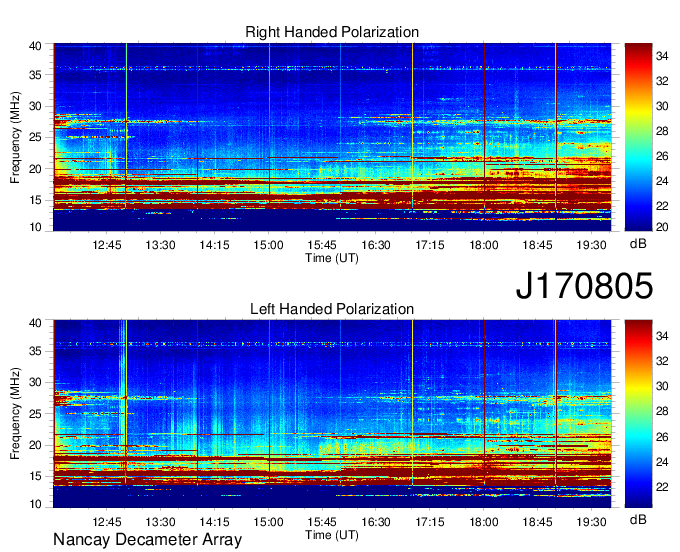Click "13:30" time tick of Right Handed plot
The image size is (680, 552).
160,245
